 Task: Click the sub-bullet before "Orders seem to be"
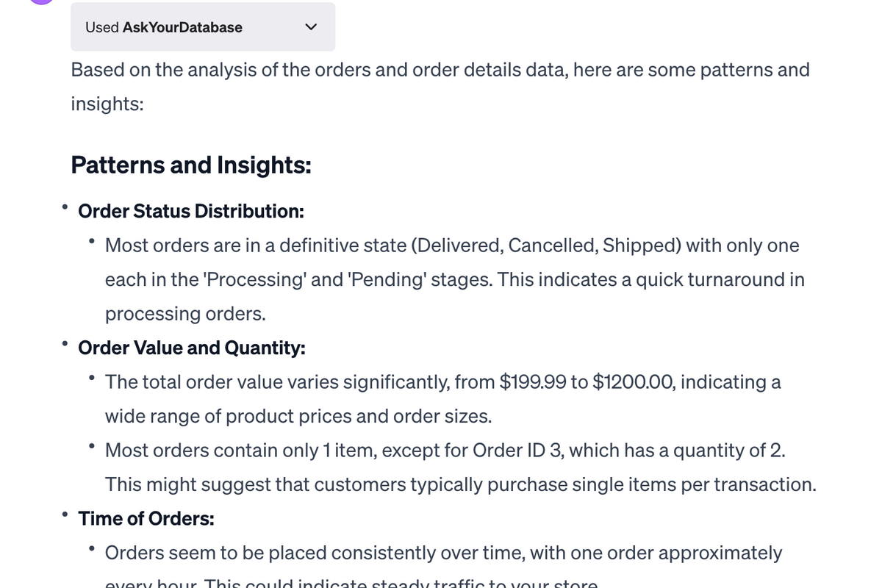point(92,548)
